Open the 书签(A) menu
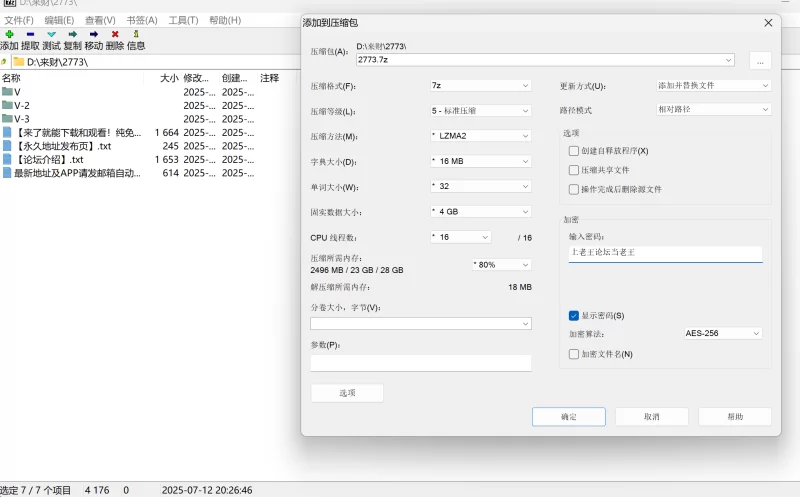 click(142, 20)
